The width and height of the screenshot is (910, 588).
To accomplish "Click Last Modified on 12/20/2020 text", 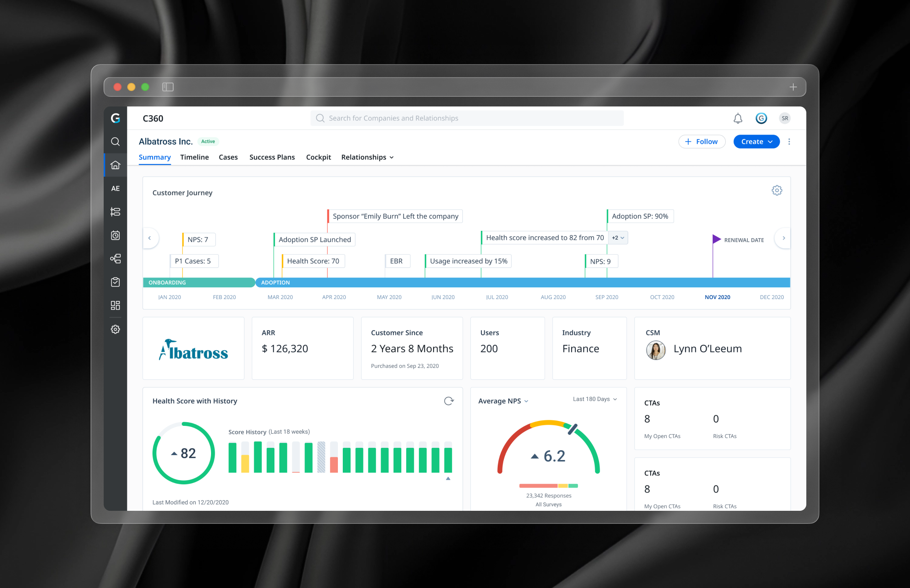I will [x=190, y=502].
